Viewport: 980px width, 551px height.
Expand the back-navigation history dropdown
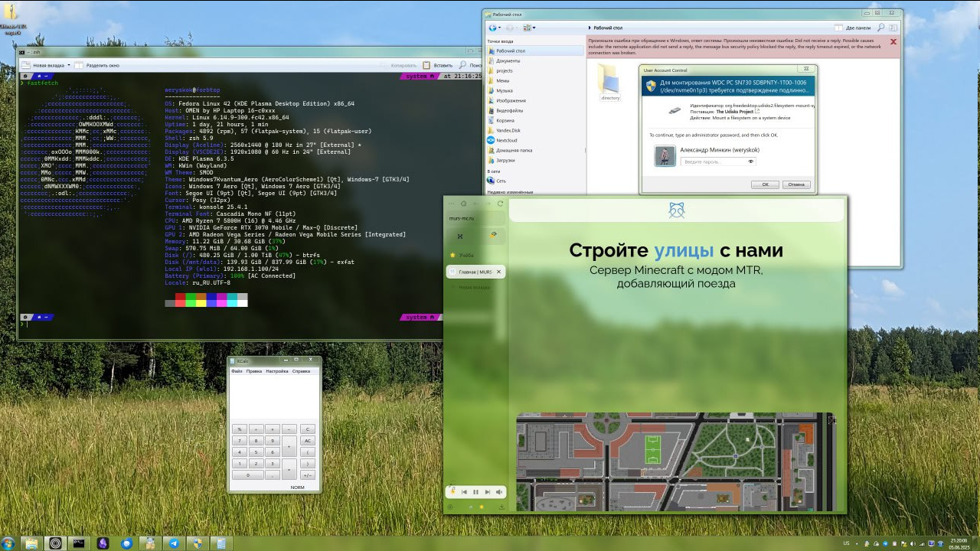501,28
